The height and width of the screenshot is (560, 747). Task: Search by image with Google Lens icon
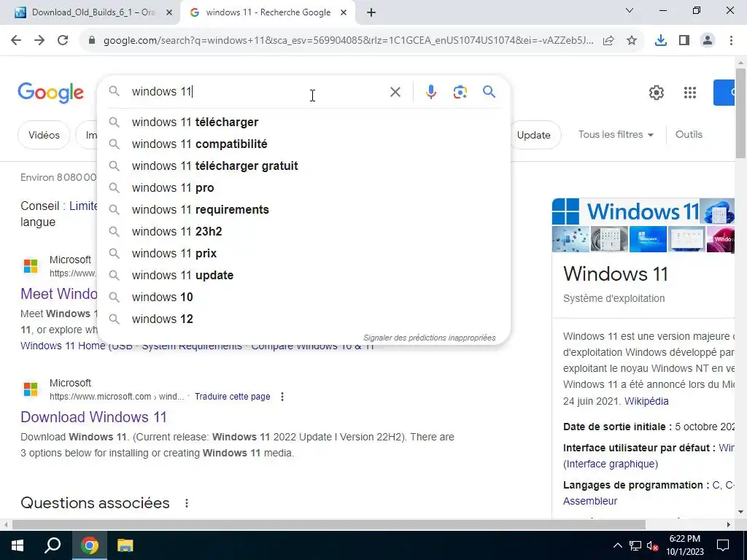460,92
